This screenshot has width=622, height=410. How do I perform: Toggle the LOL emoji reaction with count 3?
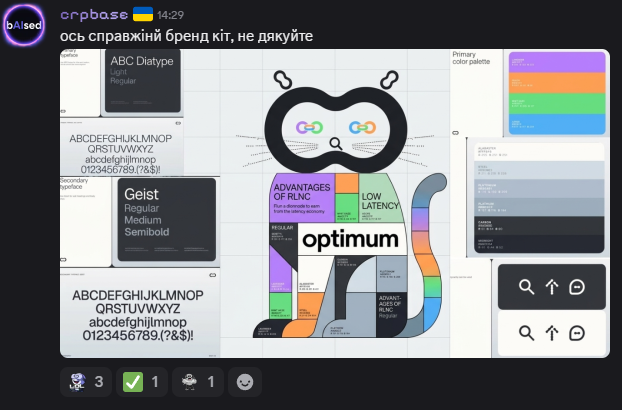point(86,382)
